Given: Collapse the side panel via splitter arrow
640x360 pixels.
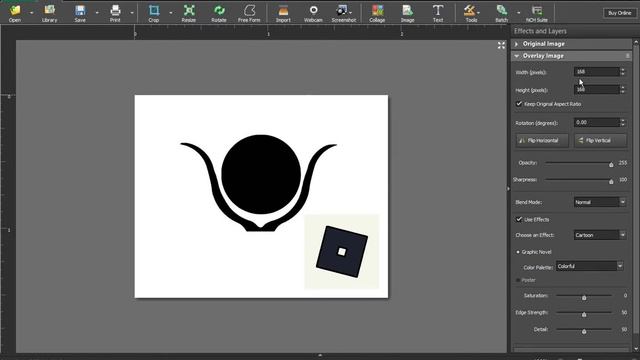Looking at the screenshot, I should click(508, 189).
